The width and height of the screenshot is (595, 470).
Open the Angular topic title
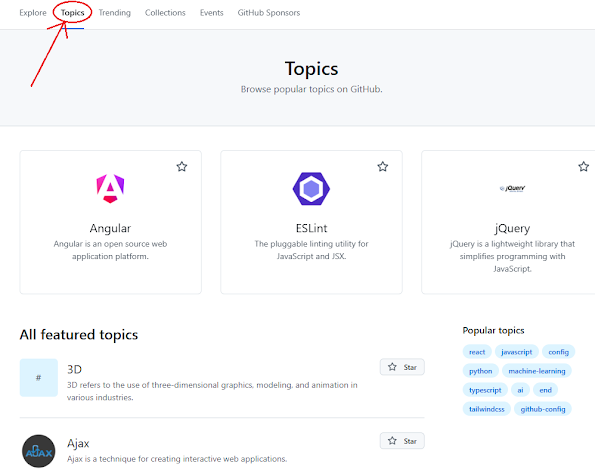110,228
